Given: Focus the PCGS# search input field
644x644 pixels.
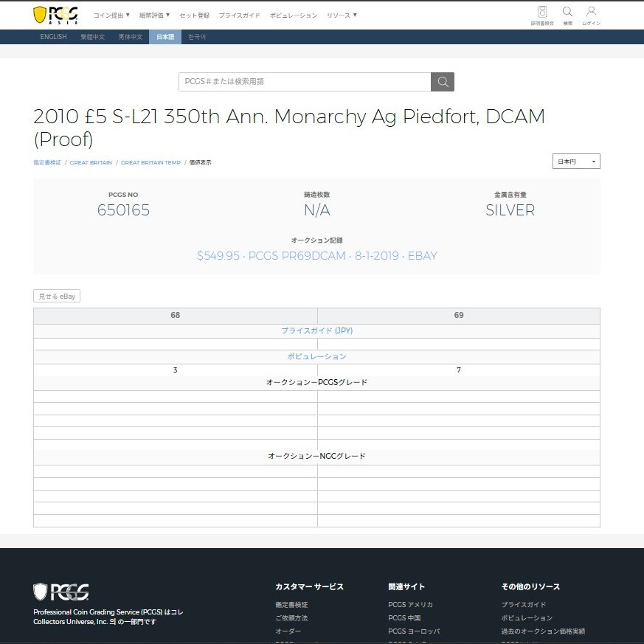Looking at the screenshot, I should (x=305, y=82).
